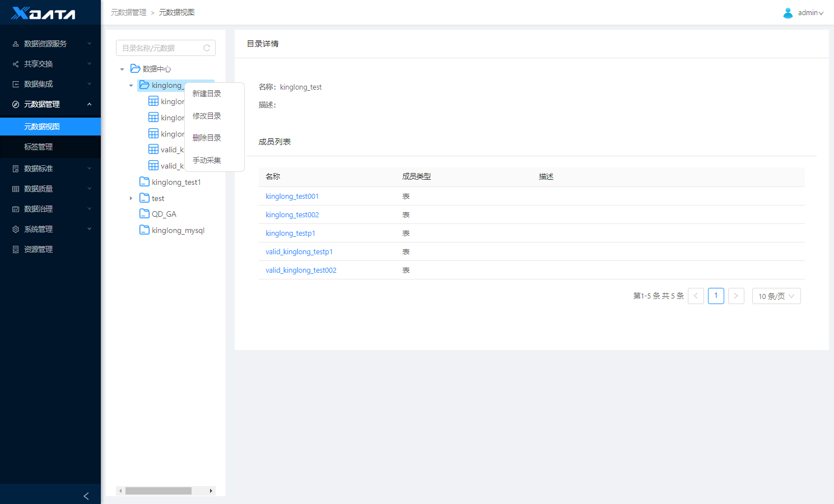This screenshot has height=504, width=834.
Task: Collapse the 元数据管理 menu
Action: click(89, 104)
